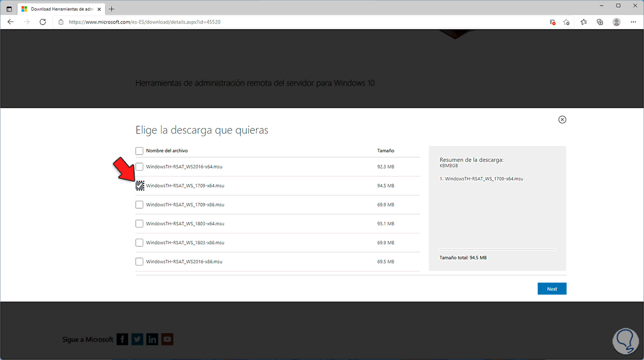Click 'Elige la descarga que quieras' heading
The width and height of the screenshot is (644, 360).
tap(202, 130)
